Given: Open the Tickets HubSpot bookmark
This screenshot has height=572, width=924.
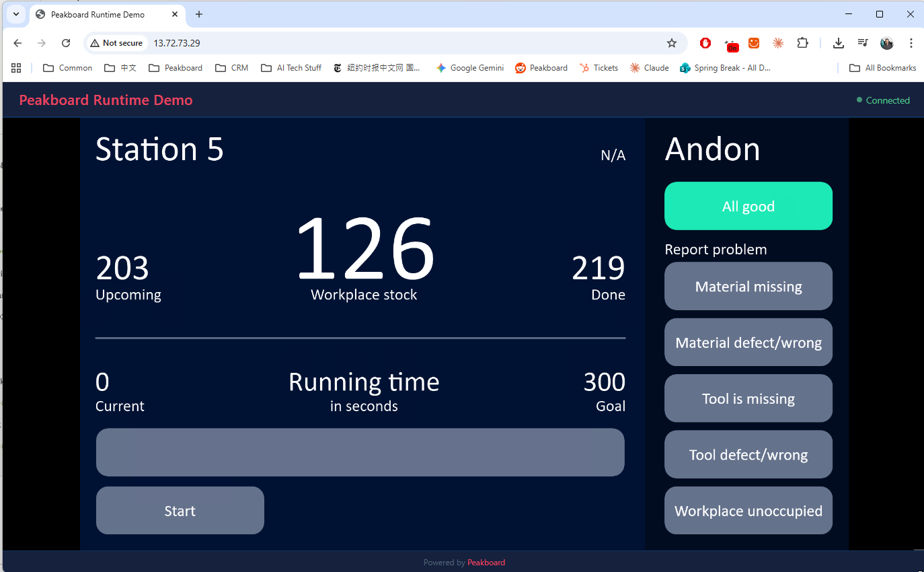Looking at the screenshot, I should click(x=599, y=67).
